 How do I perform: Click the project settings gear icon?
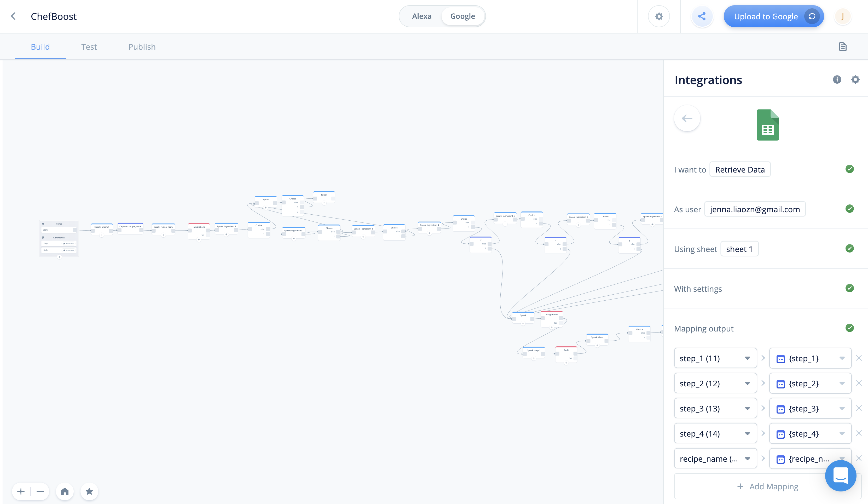pyautogui.click(x=659, y=16)
